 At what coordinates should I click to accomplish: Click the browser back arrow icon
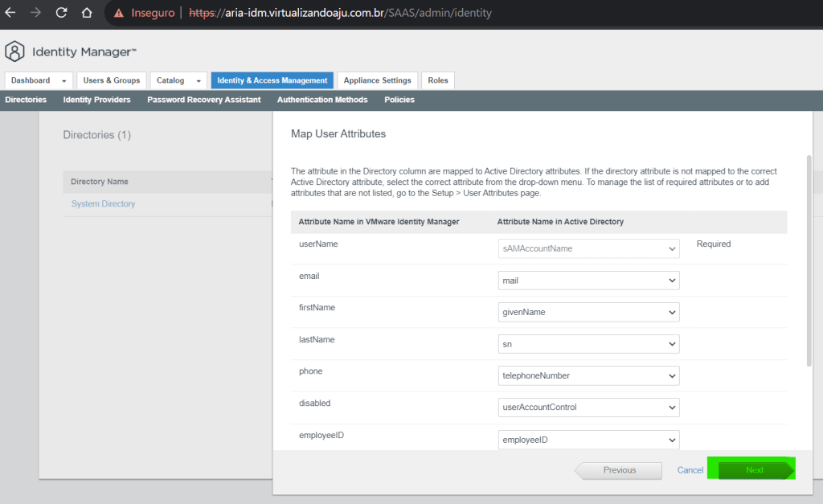[10, 13]
